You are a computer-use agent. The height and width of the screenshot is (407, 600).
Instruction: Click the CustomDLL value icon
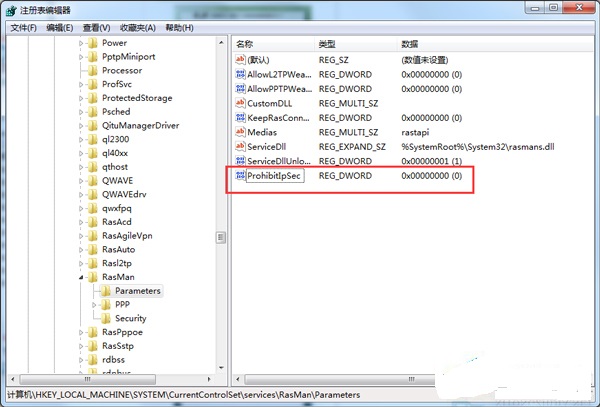(x=240, y=103)
